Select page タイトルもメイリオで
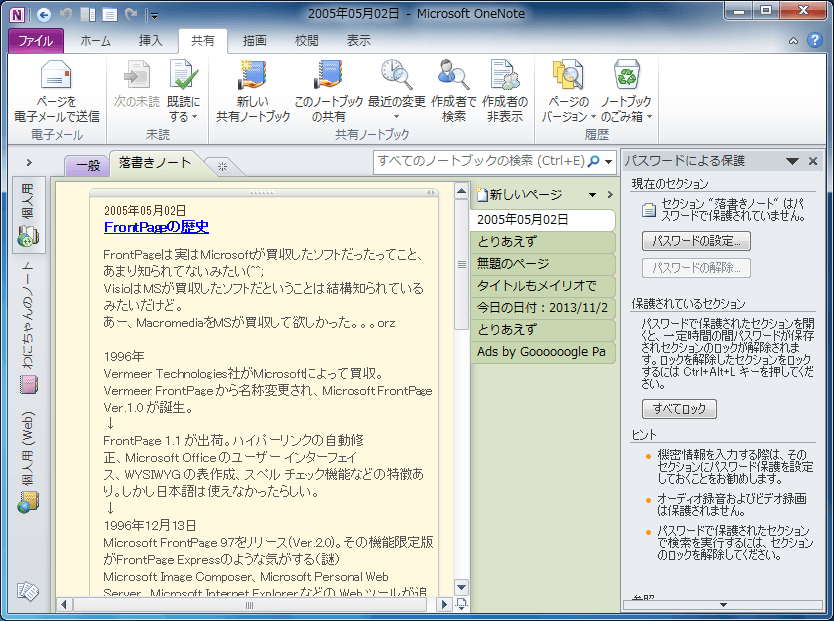 point(542,286)
